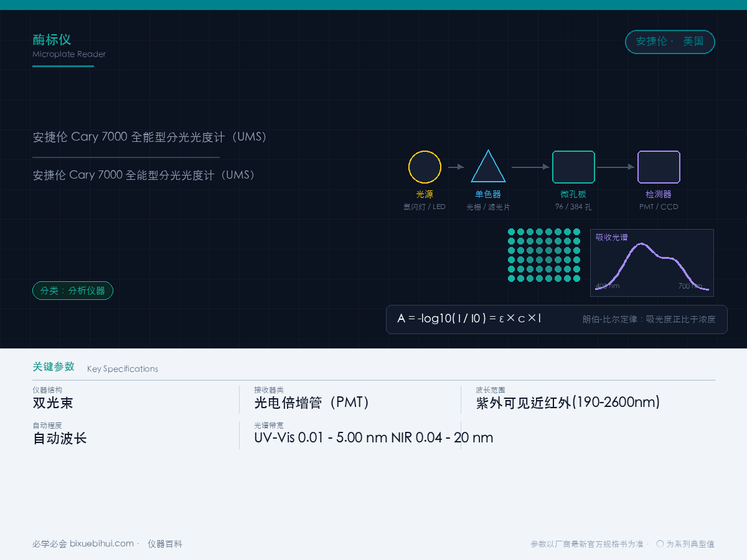Click the blue monochromator triangle icon

[x=488, y=166]
